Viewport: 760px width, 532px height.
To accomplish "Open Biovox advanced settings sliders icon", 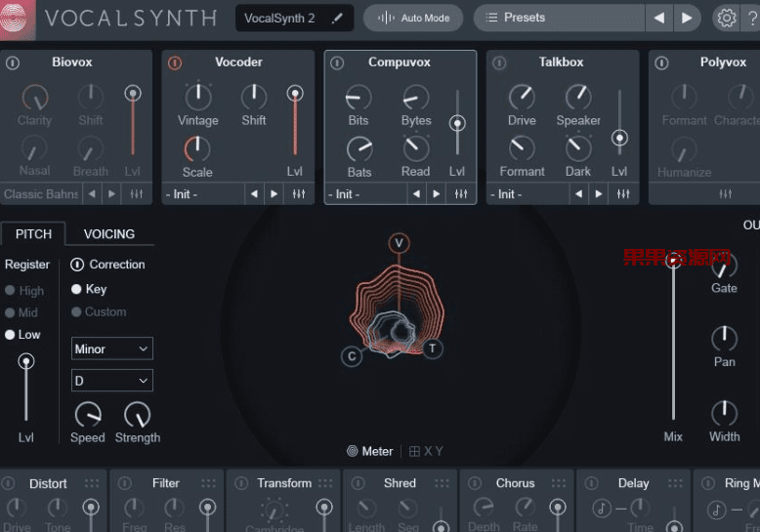I will (x=137, y=194).
